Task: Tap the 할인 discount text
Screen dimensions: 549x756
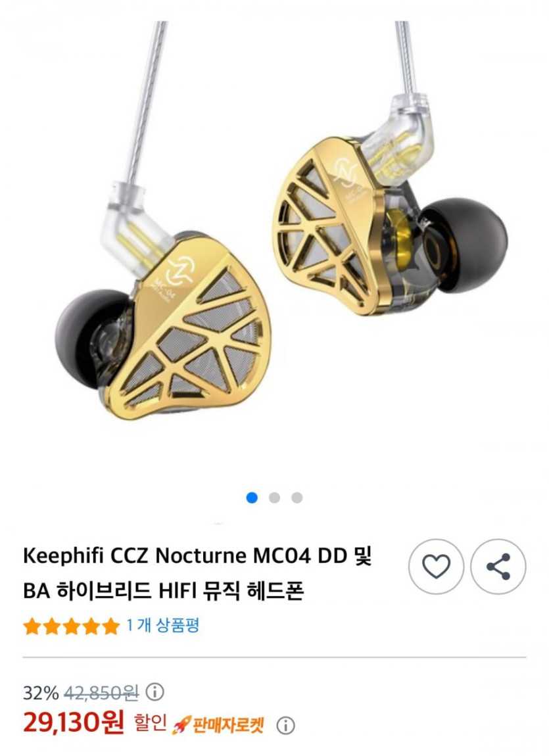Action: pos(150,723)
